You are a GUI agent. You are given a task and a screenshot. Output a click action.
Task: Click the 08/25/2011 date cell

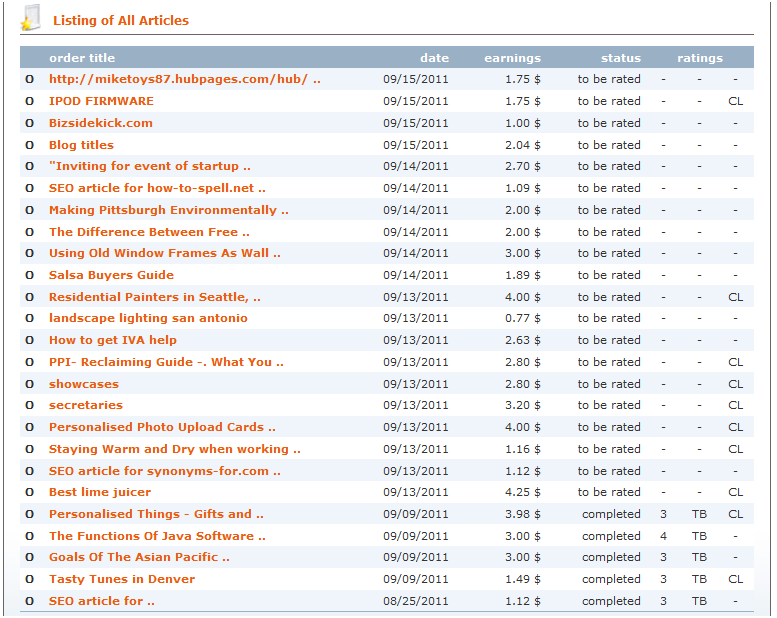[x=415, y=601]
